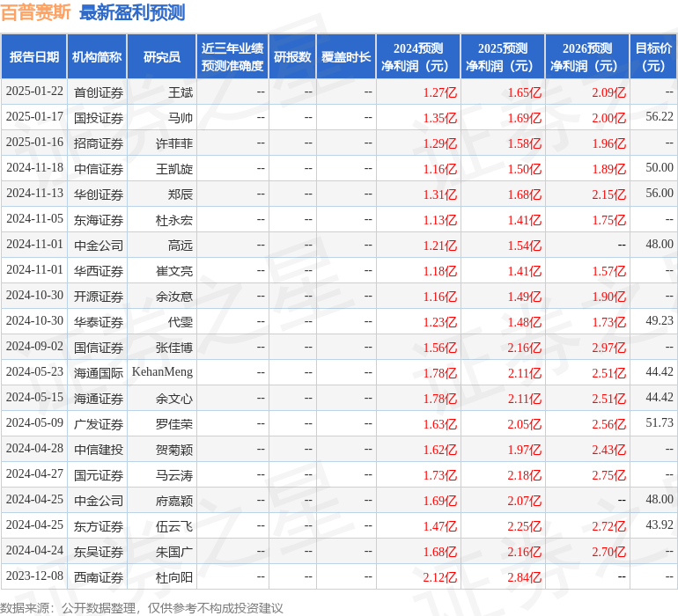Click the 2025预测净利润 column header

[503, 56]
